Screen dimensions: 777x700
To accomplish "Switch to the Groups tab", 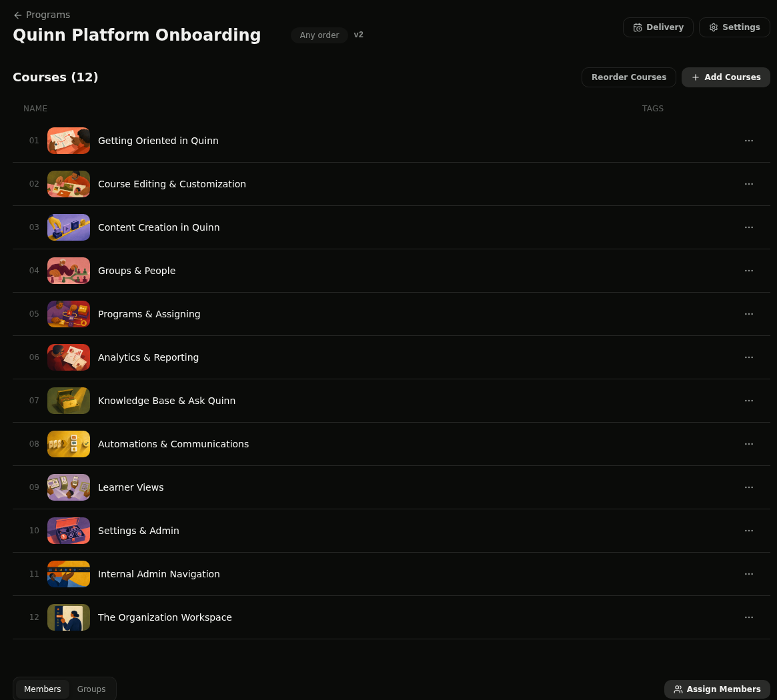I will coord(91,689).
